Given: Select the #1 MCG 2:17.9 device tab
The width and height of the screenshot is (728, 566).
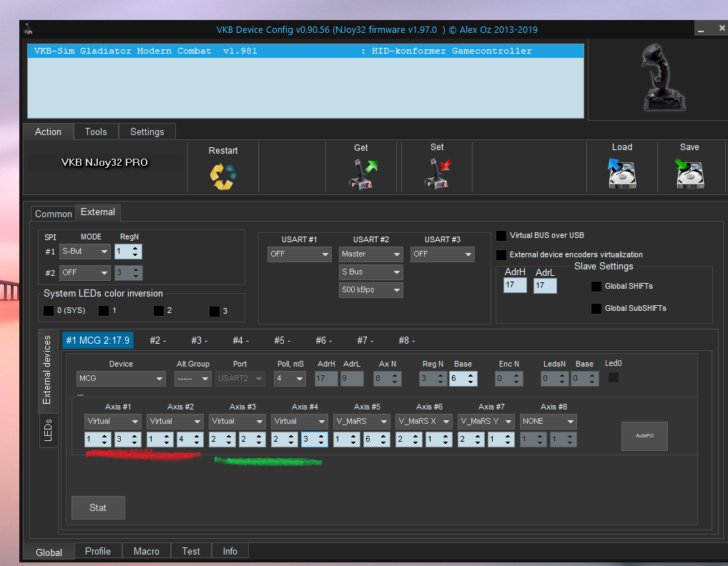Looking at the screenshot, I should tap(98, 340).
